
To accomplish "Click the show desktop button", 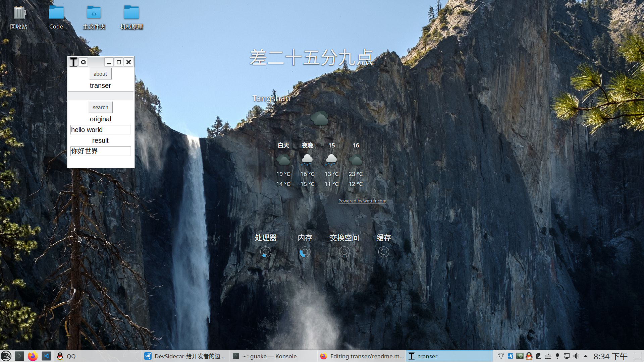I will pos(638,356).
